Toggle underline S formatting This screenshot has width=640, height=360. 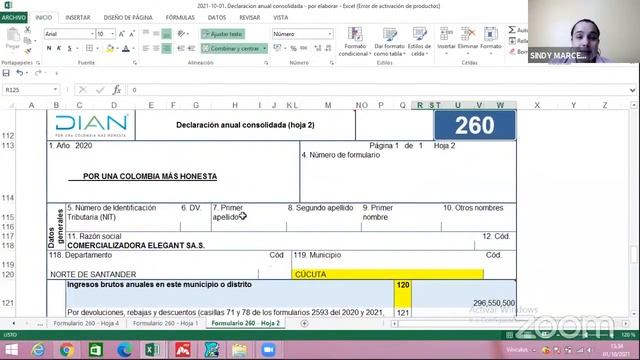point(69,48)
